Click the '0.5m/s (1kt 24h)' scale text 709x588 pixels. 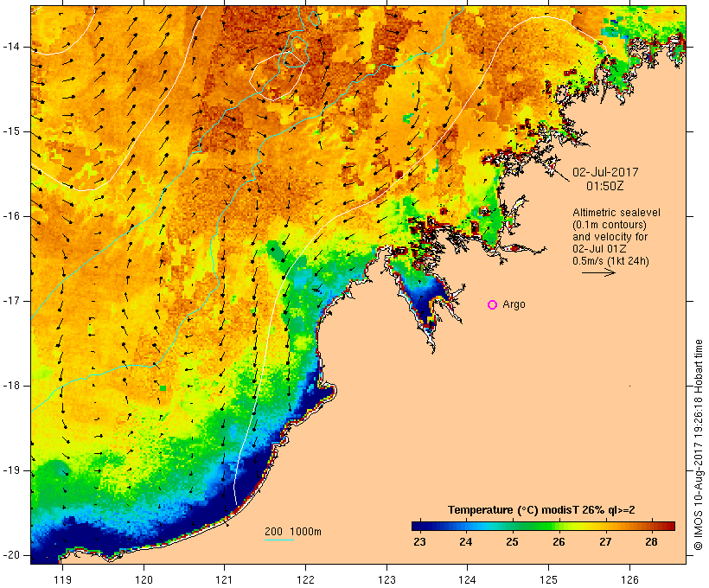pyautogui.click(x=611, y=261)
